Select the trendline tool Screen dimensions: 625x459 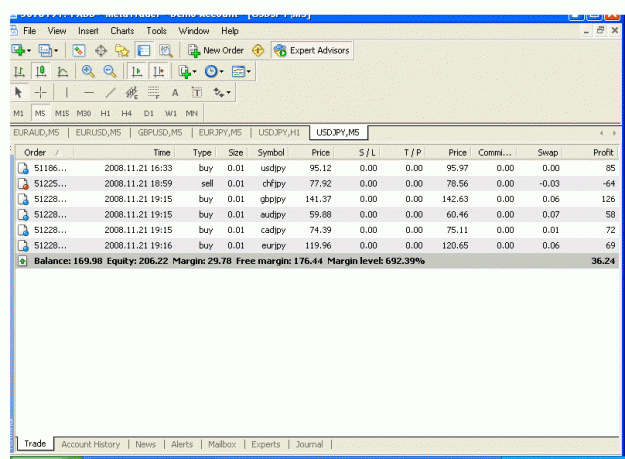pos(110,93)
